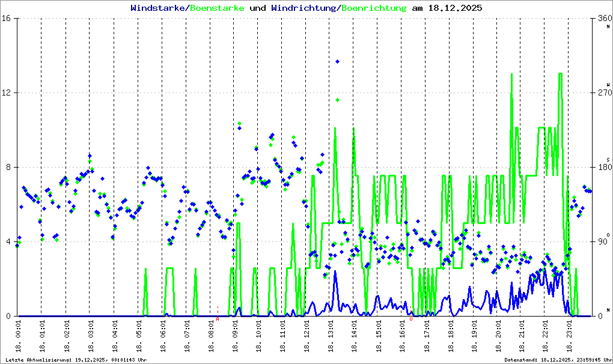Click time label '18. 21:01'
The height and width of the screenshot is (364, 613).
coord(522,336)
